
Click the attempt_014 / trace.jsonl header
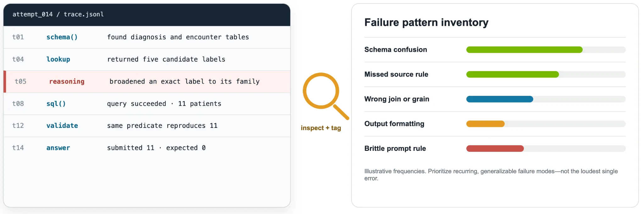pos(58,14)
